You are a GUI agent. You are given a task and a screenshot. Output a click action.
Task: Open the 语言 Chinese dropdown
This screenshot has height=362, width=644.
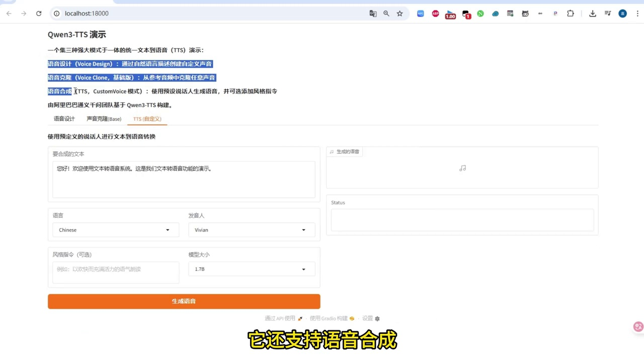click(x=115, y=230)
